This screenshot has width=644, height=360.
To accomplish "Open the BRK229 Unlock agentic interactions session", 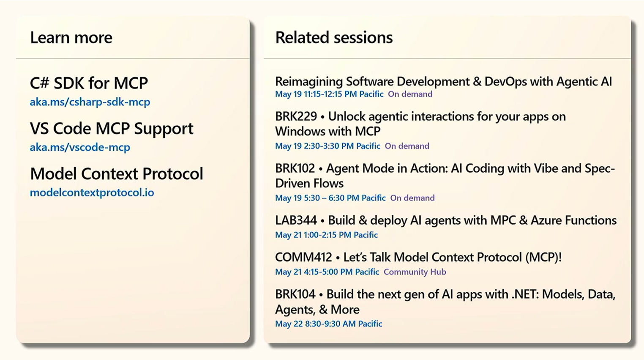I will tap(420, 124).
